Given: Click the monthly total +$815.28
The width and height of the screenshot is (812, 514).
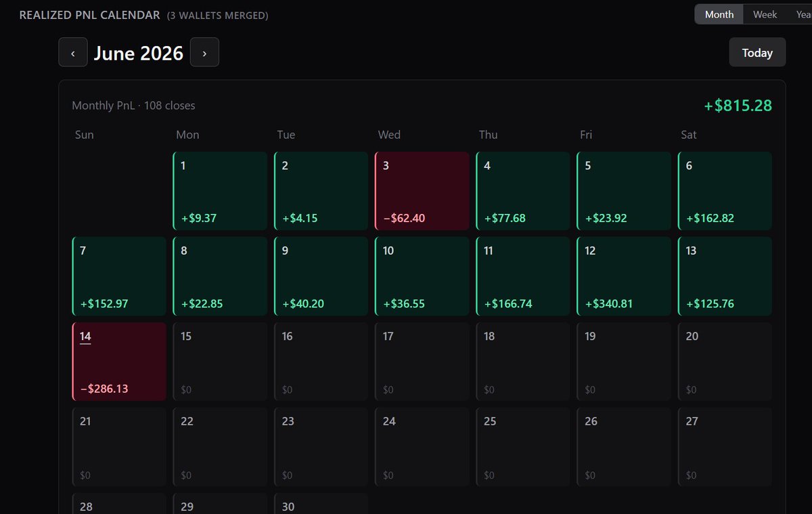Looking at the screenshot, I should click(x=738, y=106).
